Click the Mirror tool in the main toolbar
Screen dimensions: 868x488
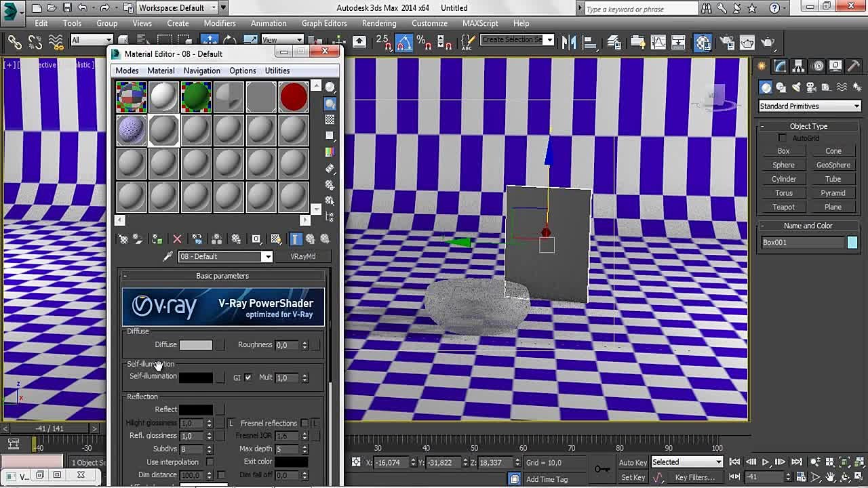point(568,43)
